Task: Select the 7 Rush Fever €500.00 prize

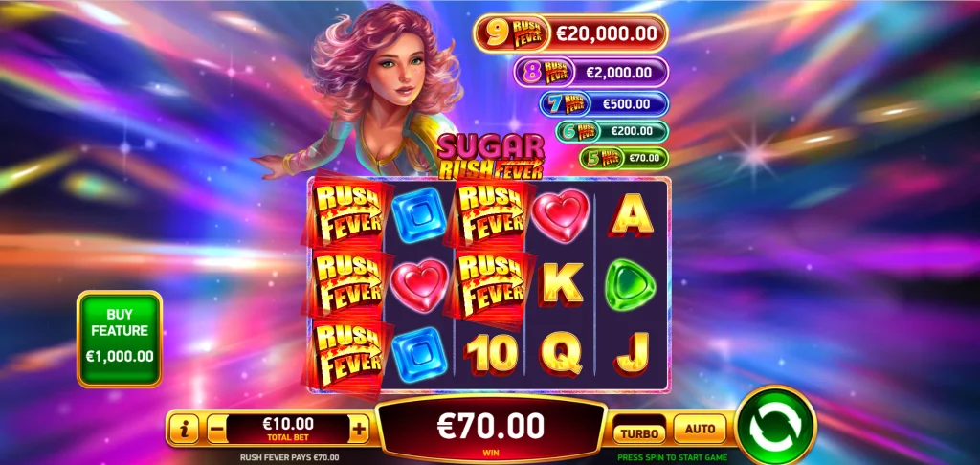Action: coord(605,103)
